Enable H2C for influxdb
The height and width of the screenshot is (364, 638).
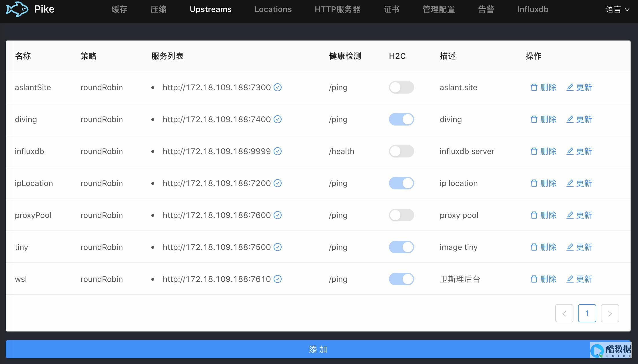click(401, 151)
